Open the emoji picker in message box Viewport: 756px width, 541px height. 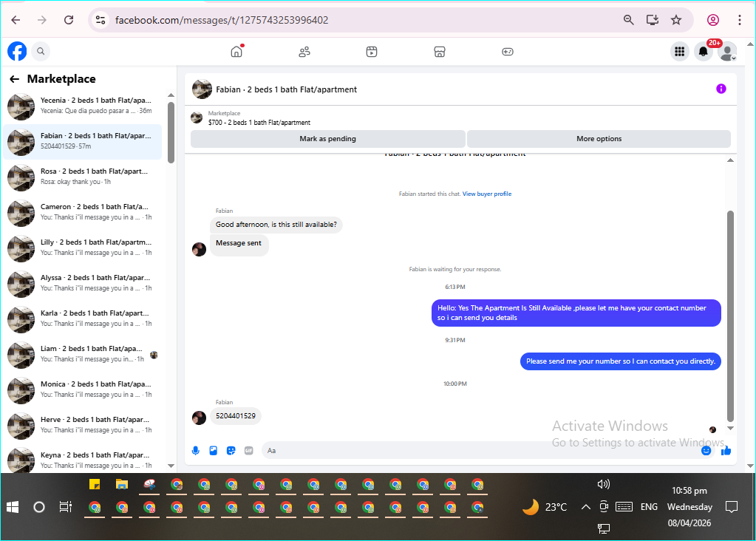(706, 450)
